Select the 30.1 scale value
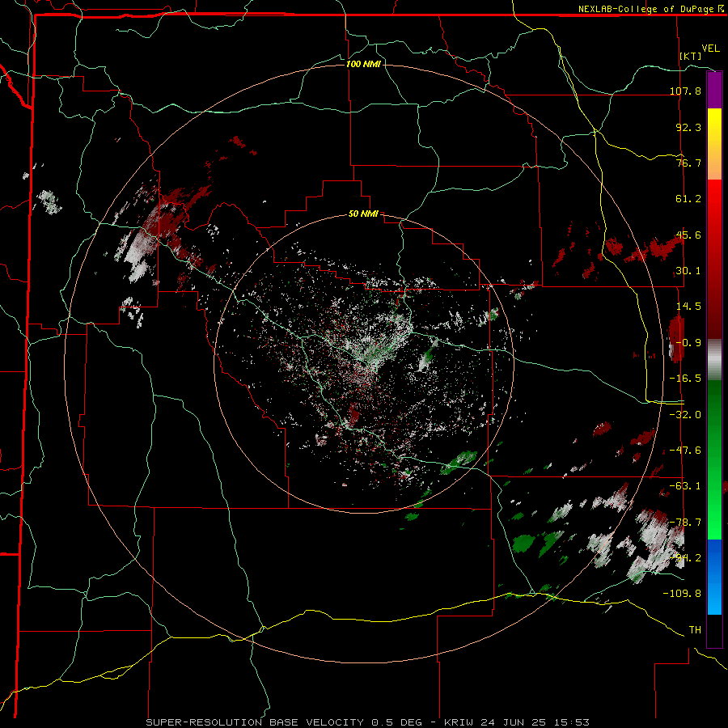Screen dimensions: 728x728 pos(688,271)
